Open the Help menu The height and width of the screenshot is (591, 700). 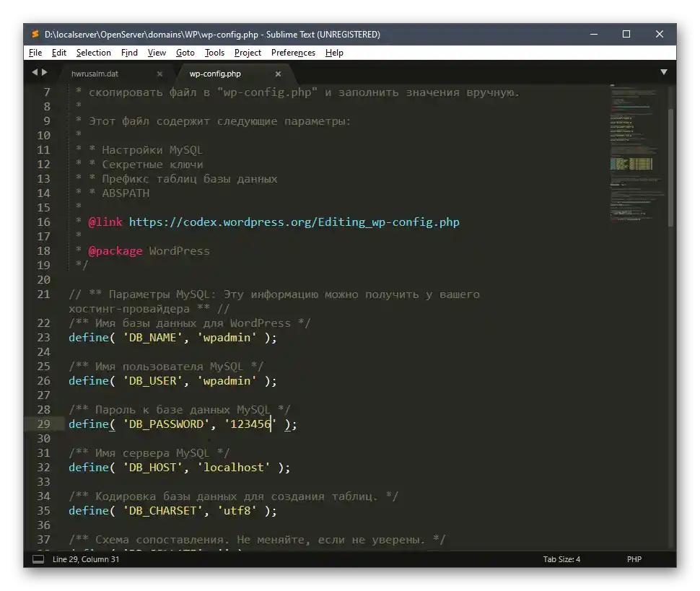[x=334, y=53]
